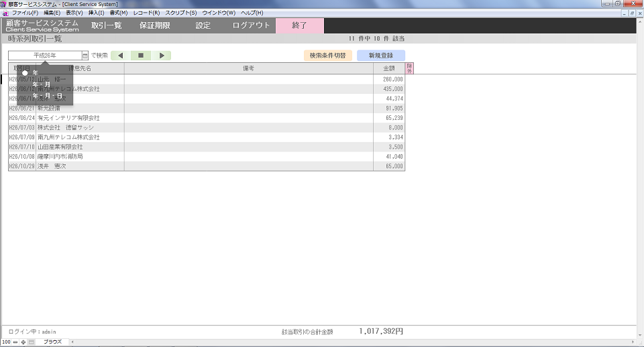Switch to the 保証期限 tab
644x347 pixels.
click(x=154, y=25)
